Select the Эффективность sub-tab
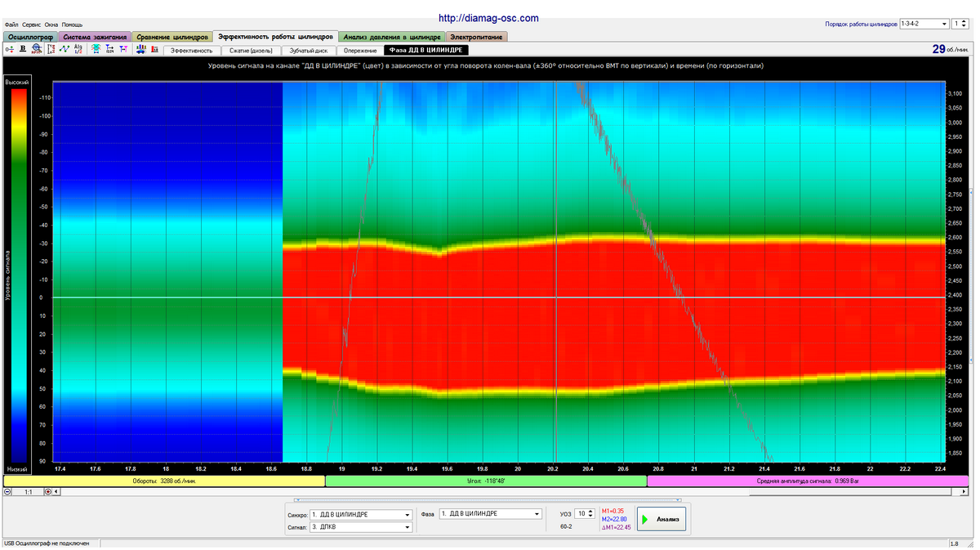This screenshot has height=550, width=980. [x=191, y=50]
